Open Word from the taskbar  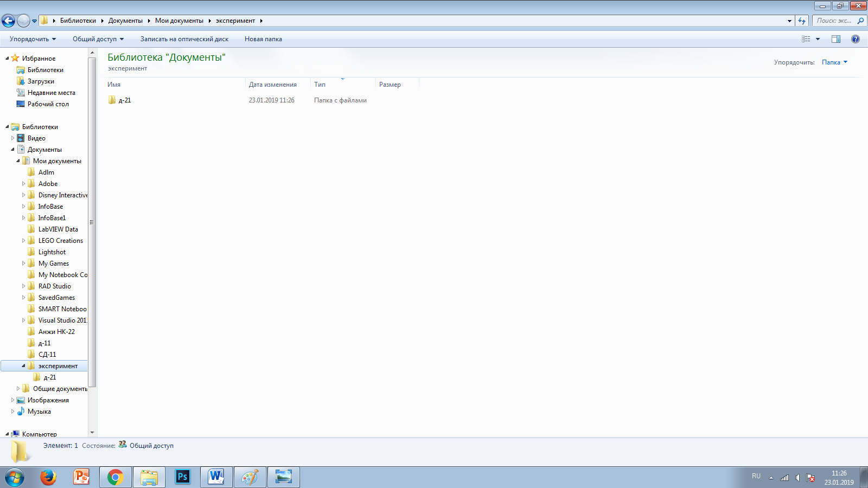pos(216,477)
